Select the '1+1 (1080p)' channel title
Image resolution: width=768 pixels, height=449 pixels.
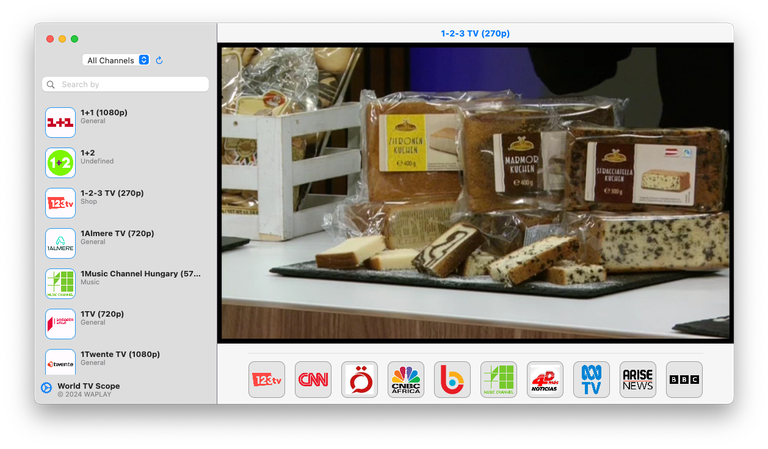(104, 112)
